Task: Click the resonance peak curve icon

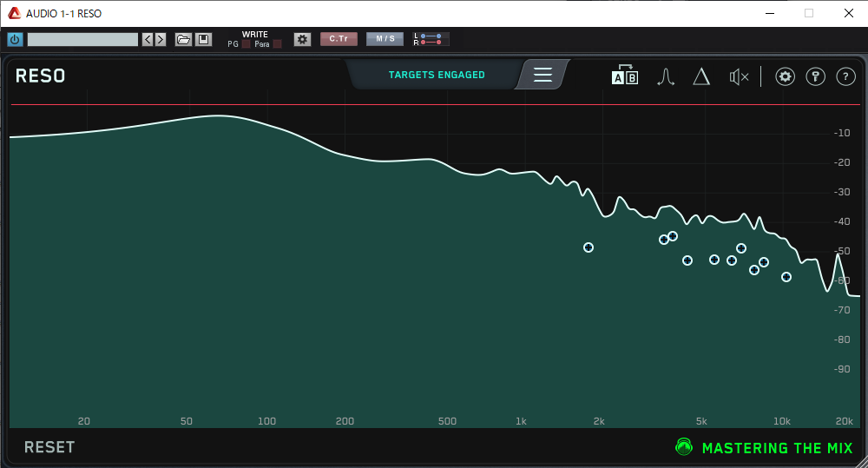Action: (x=666, y=76)
